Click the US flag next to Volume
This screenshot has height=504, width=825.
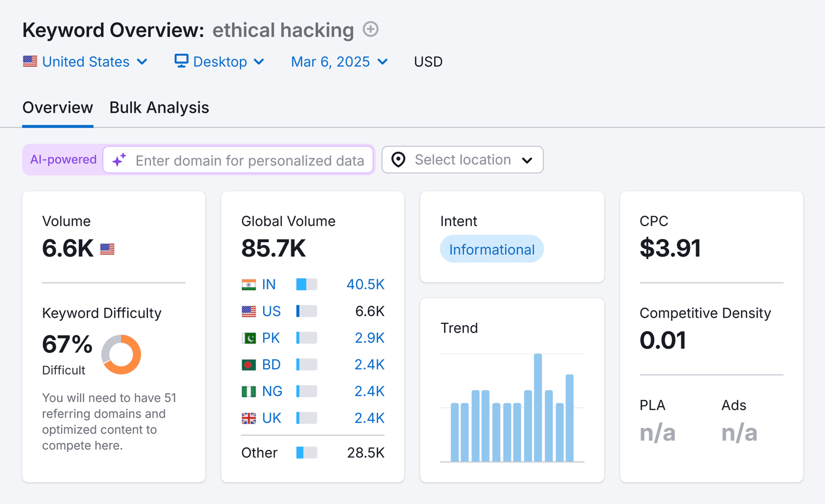tap(107, 249)
